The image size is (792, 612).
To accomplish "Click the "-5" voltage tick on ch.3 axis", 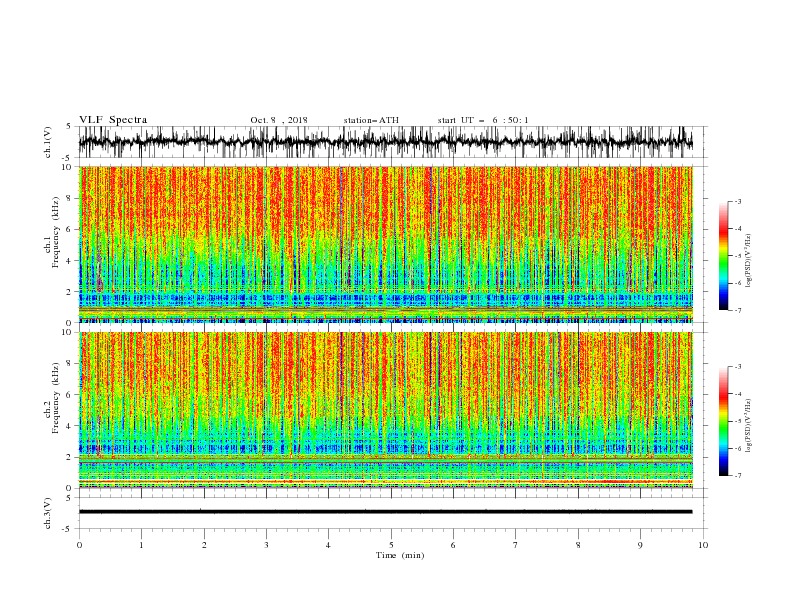I will click(x=68, y=529).
